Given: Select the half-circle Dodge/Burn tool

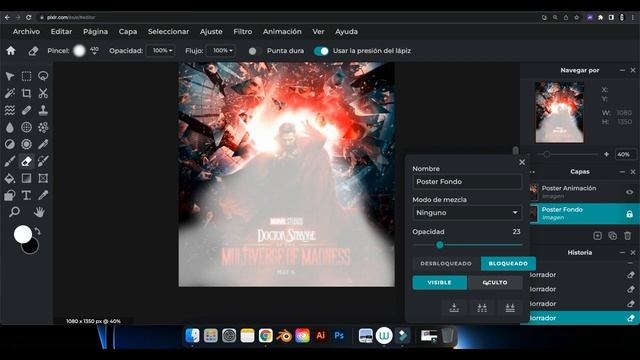Looking at the screenshot, I should 10,144.
